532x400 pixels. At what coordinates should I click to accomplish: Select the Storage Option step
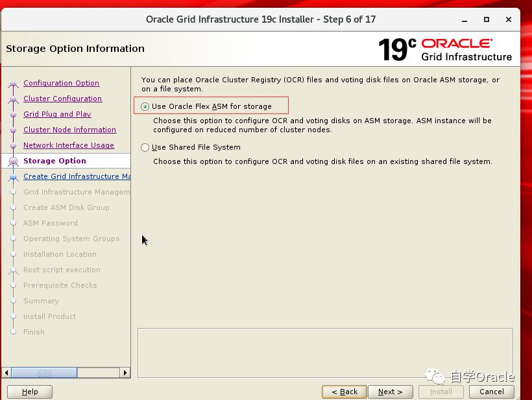click(x=54, y=161)
